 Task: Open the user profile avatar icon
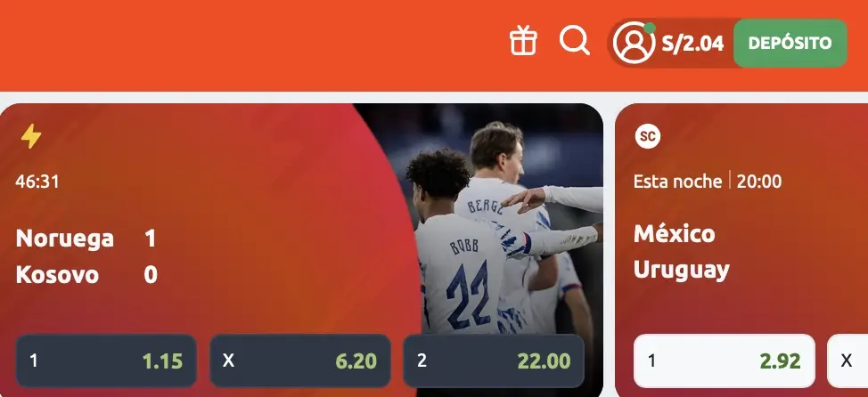tap(634, 43)
